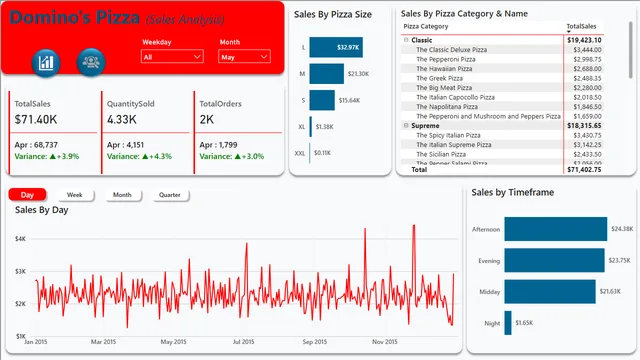Click the table's vertical scrollbar
Viewport: 640px width, 360px height.
point(631,50)
